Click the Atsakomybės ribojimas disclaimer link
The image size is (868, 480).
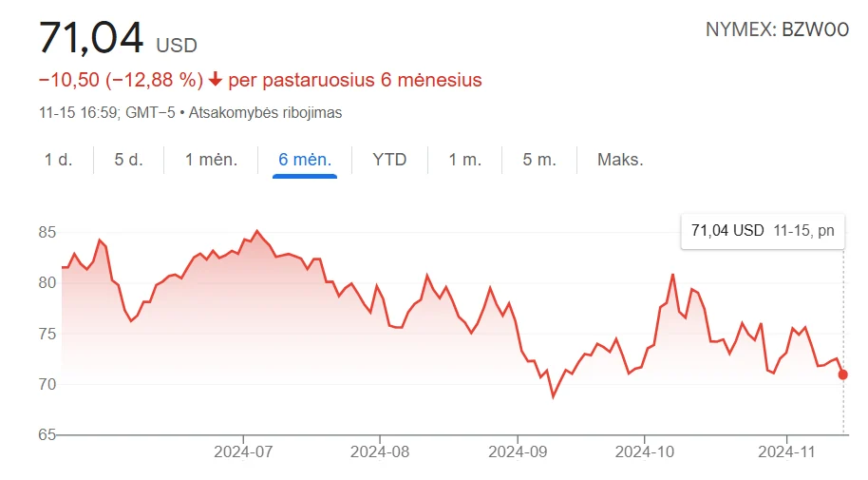point(265,113)
